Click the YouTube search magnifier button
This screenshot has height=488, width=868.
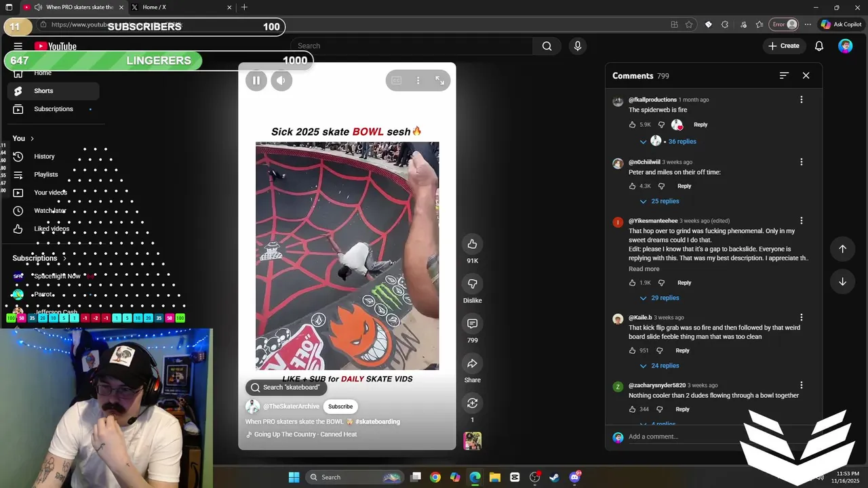coord(547,46)
